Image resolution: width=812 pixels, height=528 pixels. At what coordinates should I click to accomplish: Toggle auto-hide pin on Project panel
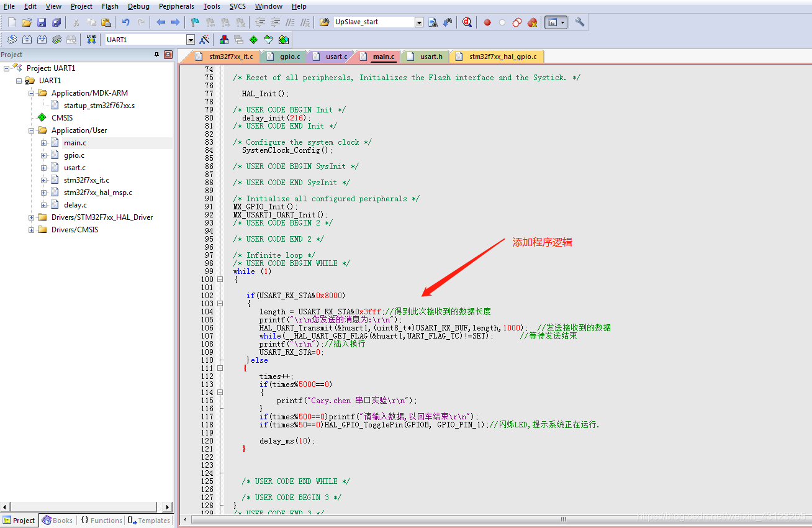click(x=156, y=55)
